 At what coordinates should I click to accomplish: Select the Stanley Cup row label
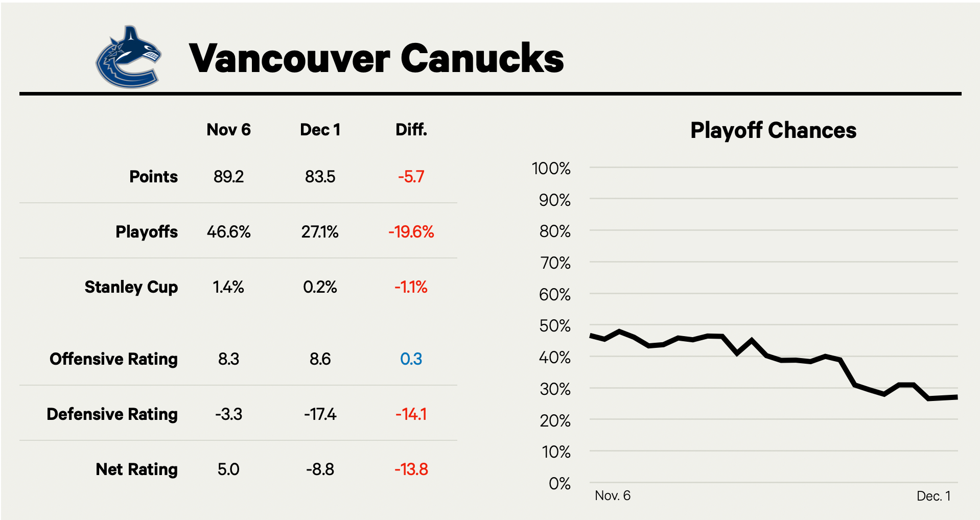pos(131,287)
